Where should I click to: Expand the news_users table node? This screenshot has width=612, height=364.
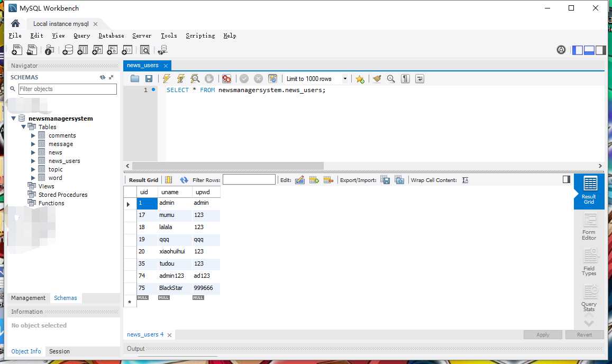tap(33, 161)
